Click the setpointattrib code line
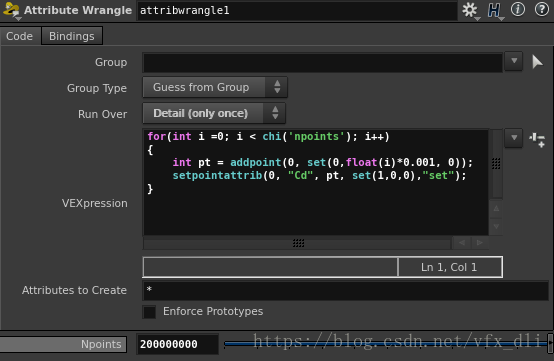This screenshot has height=361, width=554. point(319,176)
